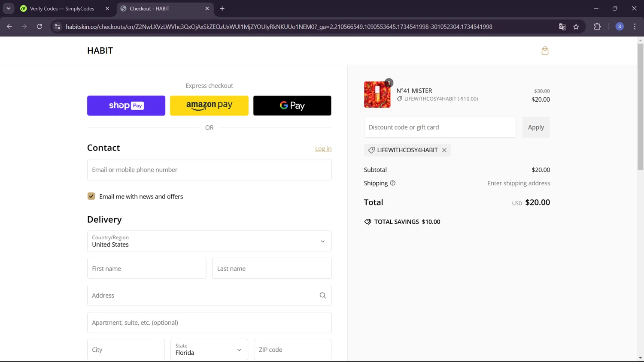
Task: Click the Apply discount button
Action: [536, 127]
